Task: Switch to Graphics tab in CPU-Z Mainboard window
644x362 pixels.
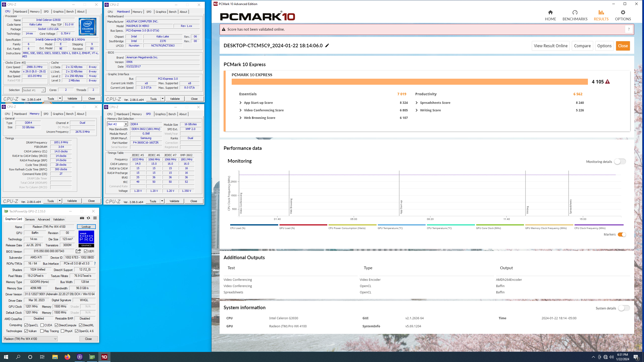Action: pyautogui.click(x=161, y=12)
